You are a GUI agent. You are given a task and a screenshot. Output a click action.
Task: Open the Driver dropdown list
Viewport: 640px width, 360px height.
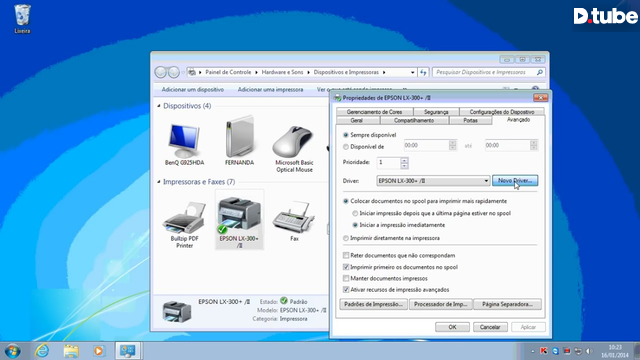click(486, 181)
